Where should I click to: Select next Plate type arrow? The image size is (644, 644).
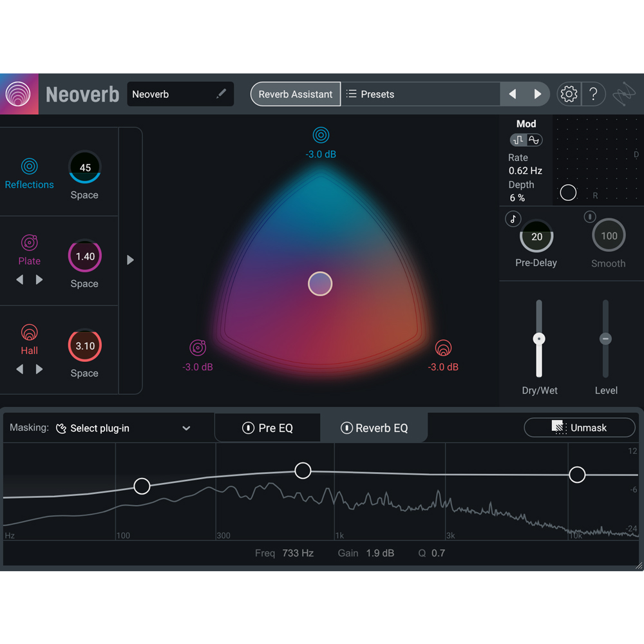point(39,279)
